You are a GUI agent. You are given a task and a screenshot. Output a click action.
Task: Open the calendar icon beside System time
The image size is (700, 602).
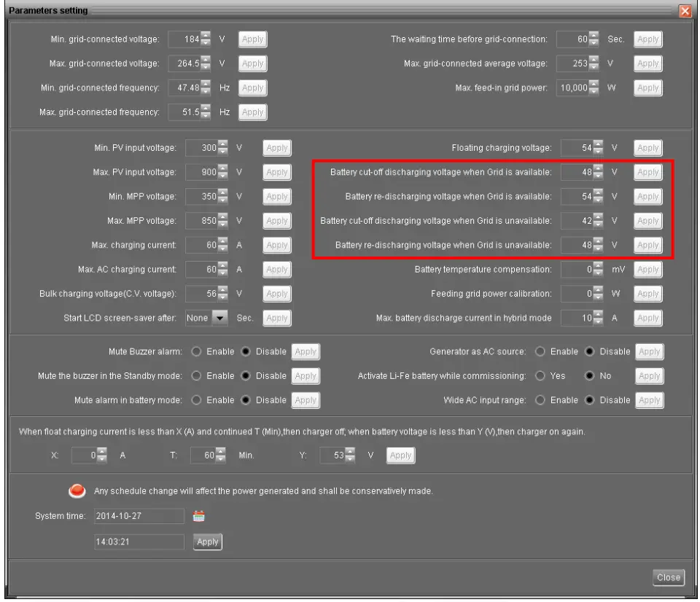[x=198, y=516]
